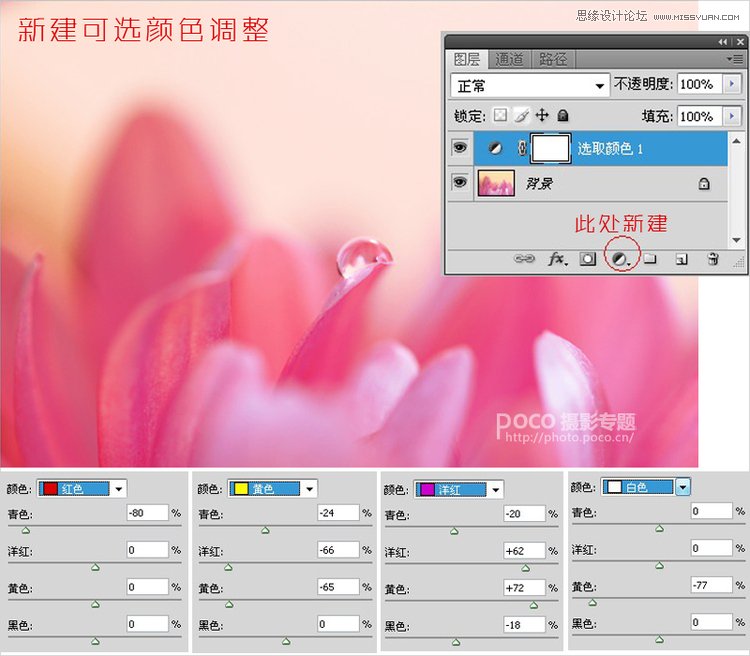Click the link layers chain icon

point(524,259)
